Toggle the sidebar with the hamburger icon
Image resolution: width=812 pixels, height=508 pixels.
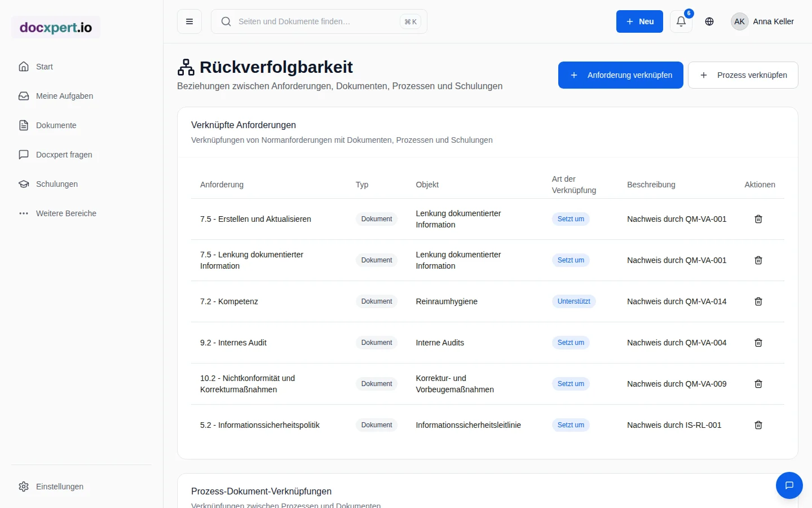pyautogui.click(x=189, y=21)
